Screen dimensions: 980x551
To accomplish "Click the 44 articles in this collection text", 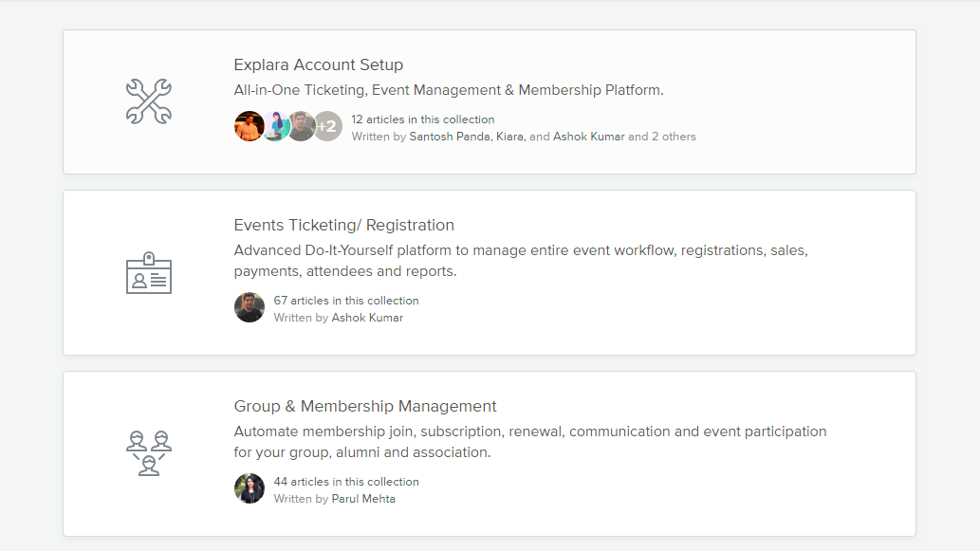I will [346, 482].
